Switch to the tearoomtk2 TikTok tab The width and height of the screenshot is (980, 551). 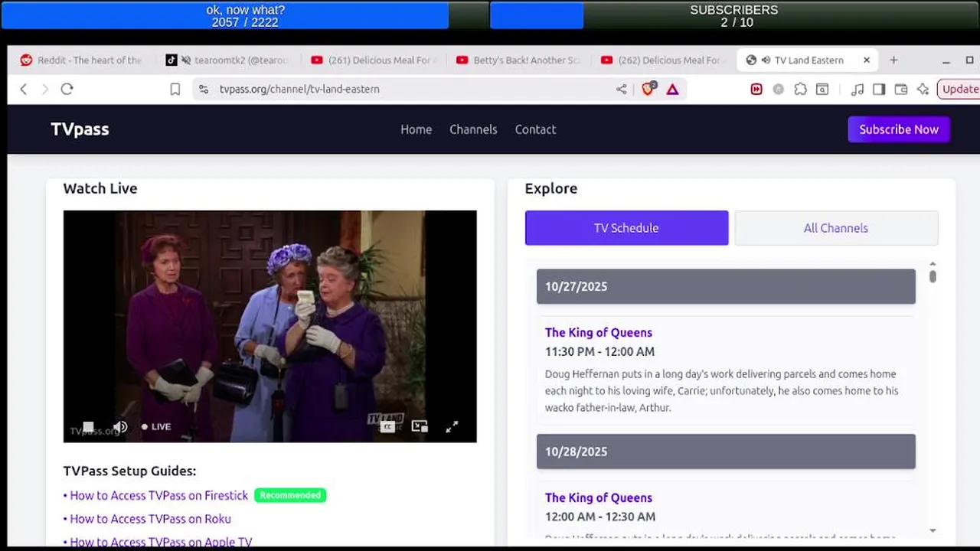pos(227,60)
